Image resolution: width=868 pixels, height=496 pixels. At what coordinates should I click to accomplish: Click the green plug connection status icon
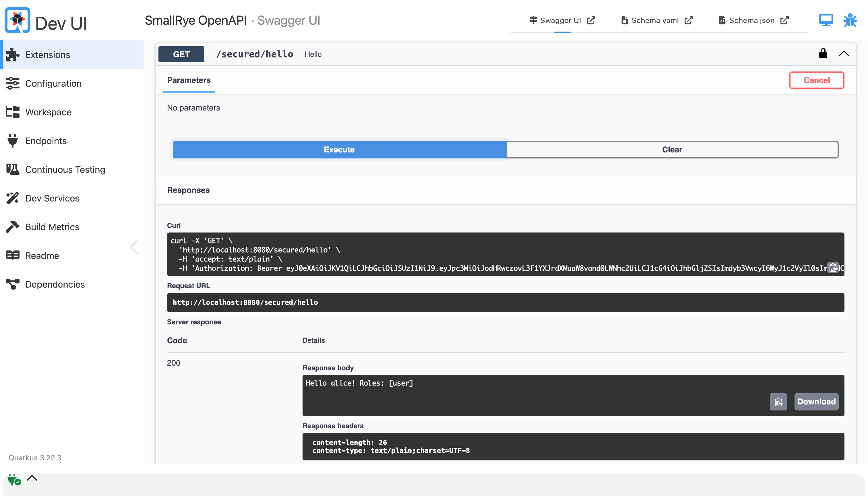coord(13,479)
